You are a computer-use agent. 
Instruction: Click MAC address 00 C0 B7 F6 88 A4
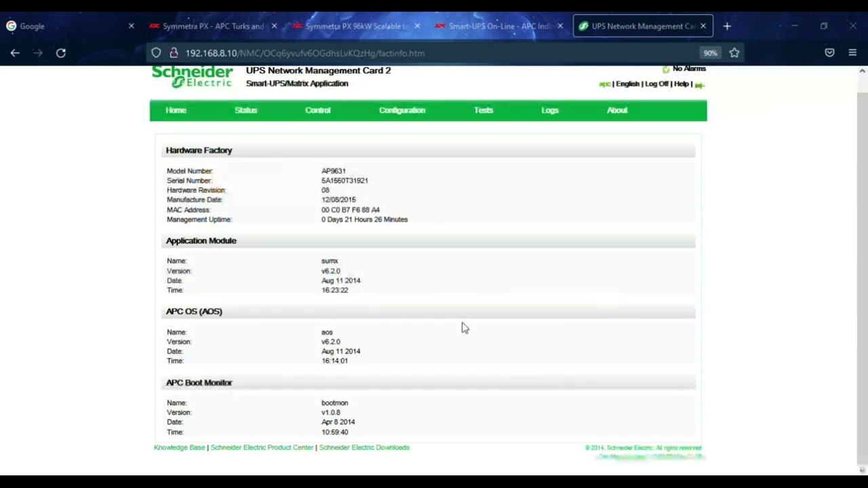point(351,209)
